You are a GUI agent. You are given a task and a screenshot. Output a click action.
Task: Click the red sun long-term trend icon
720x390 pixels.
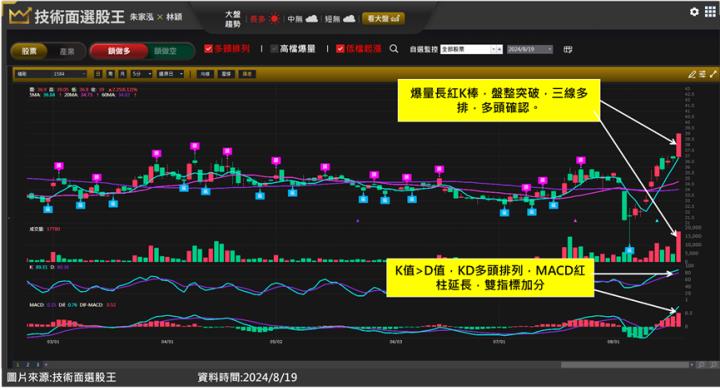275,19
